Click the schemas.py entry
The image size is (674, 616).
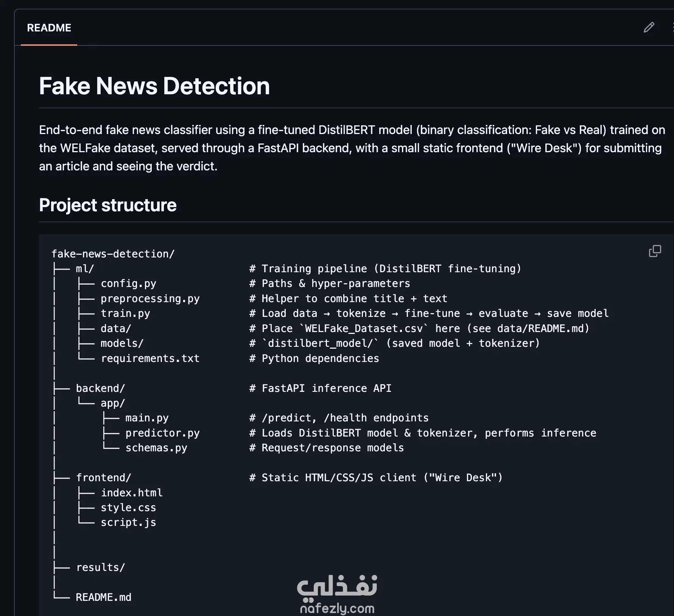tap(156, 448)
